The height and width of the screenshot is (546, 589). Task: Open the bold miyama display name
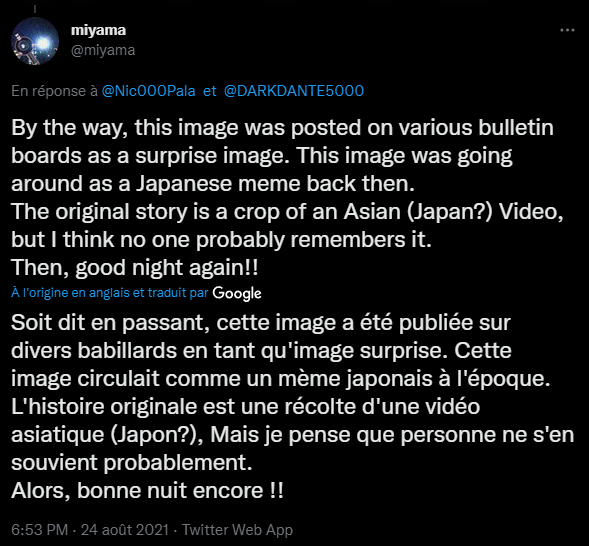coord(98,30)
